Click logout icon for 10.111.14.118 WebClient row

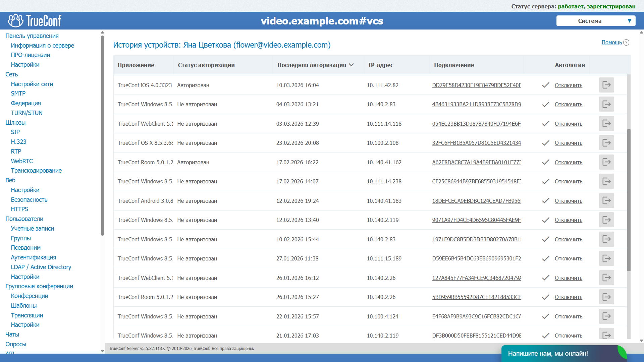pyautogui.click(x=606, y=124)
